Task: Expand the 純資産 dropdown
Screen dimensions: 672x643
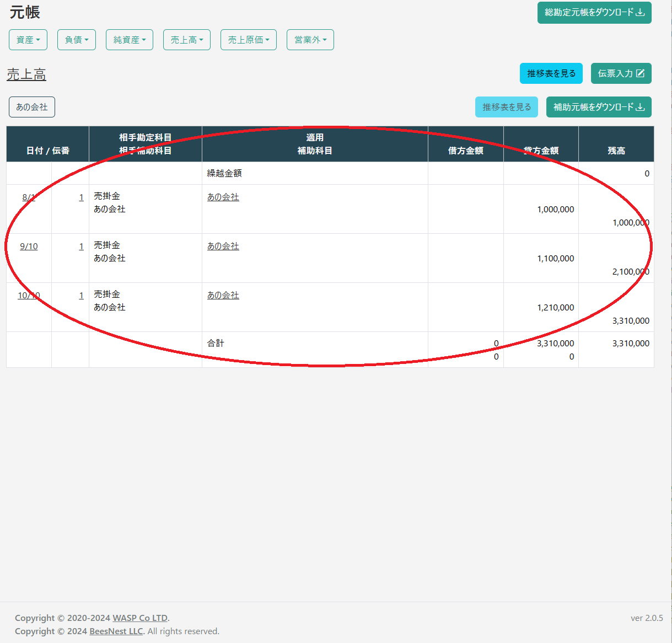Action: point(130,40)
